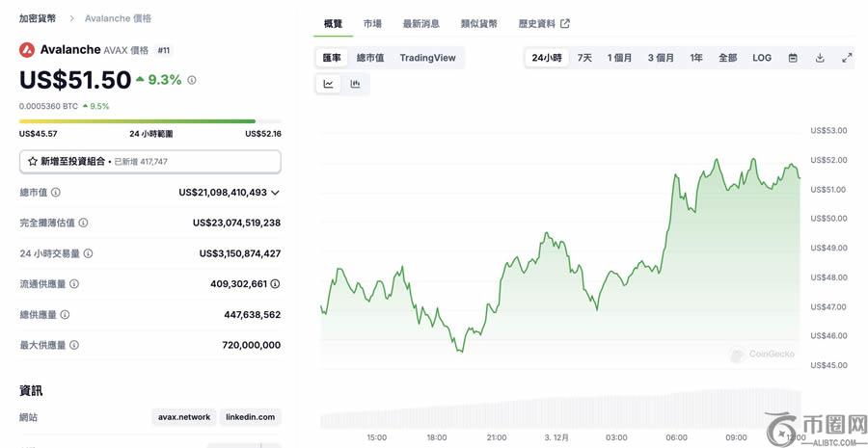Click US$52.16 high value
The height and width of the screenshot is (448, 868).
pos(263,134)
